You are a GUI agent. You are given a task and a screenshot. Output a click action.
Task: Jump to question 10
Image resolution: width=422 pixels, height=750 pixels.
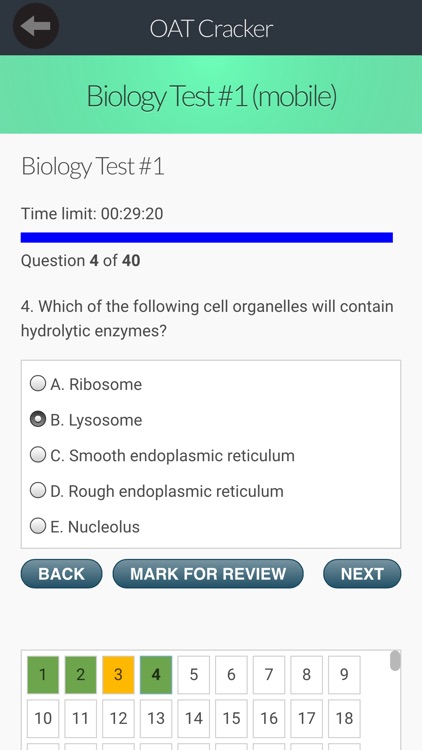[43, 718]
